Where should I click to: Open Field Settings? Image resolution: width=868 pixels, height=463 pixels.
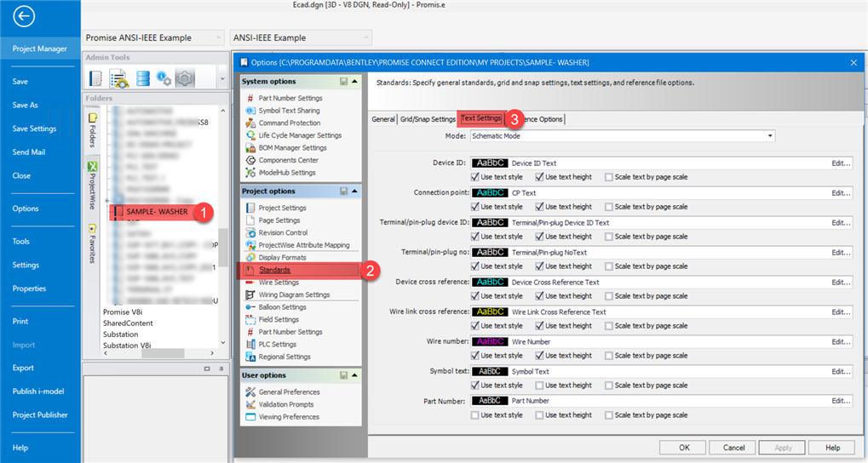[x=279, y=320]
